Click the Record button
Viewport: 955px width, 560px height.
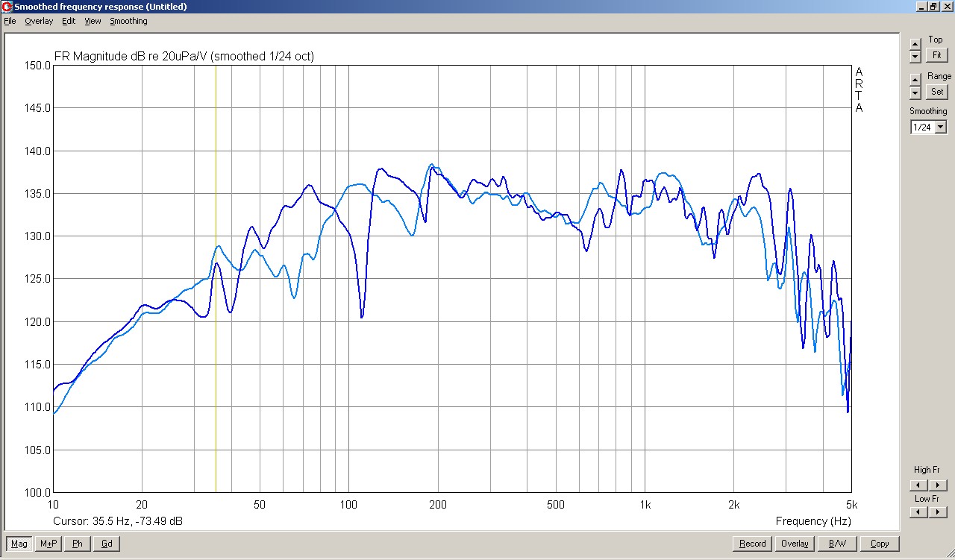(752, 544)
